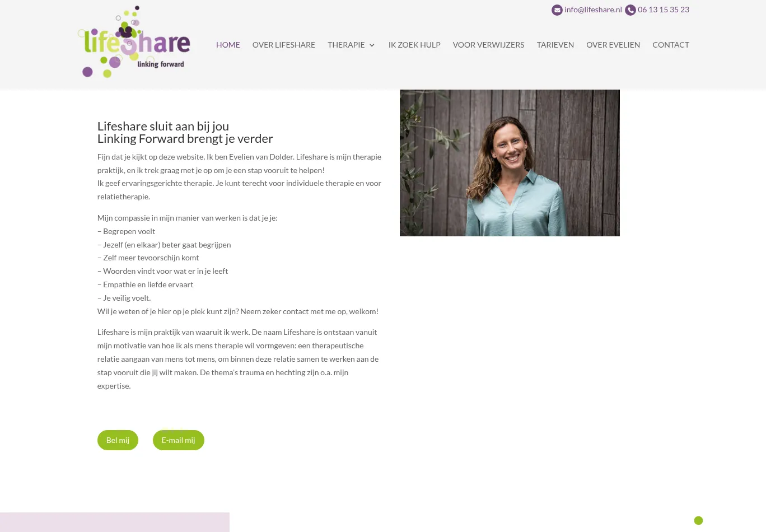Click the info@lifeshare.nl email link
The image size is (766, 532).
pos(593,10)
